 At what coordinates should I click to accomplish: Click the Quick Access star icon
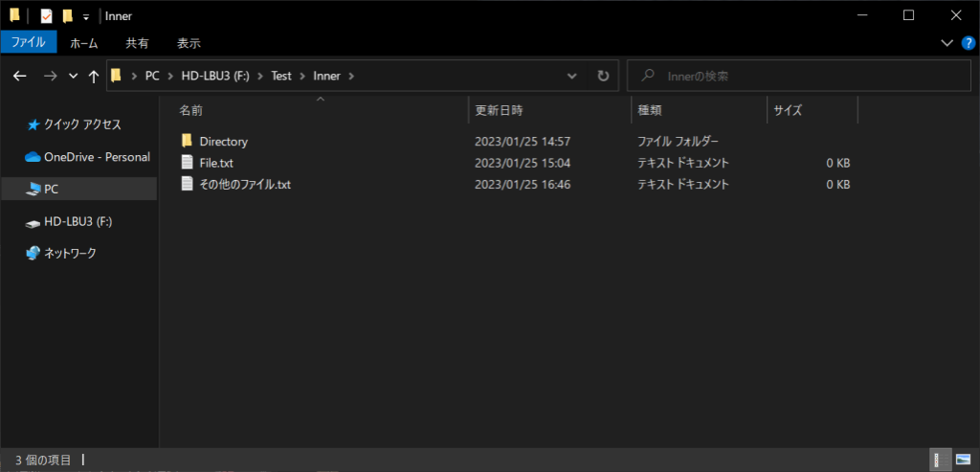[33, 125]
